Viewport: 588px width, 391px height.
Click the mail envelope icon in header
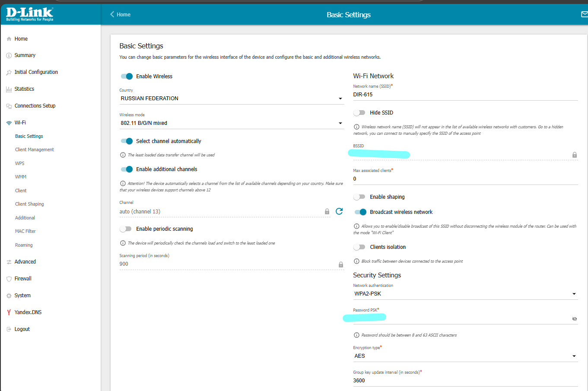pyautogui.click(x=584, y=14)
